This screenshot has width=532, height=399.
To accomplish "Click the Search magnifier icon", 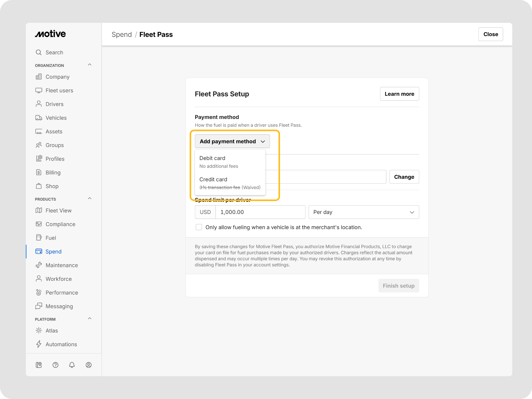I will click(39, 52).
